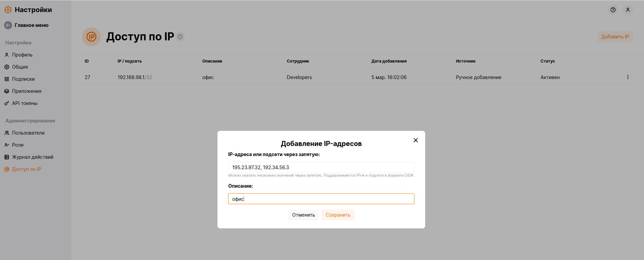This screenshot has width=644, height=260.
Task: Focus the Описание text field
Action: coord(321,199)
